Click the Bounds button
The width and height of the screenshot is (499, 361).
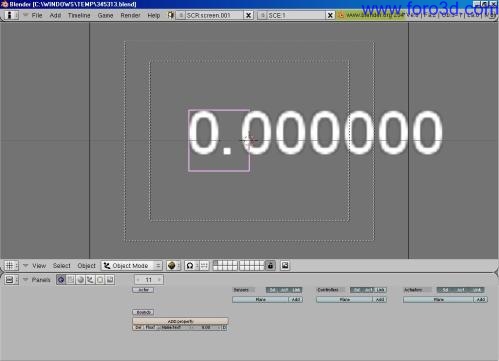[x=143, y=312]
